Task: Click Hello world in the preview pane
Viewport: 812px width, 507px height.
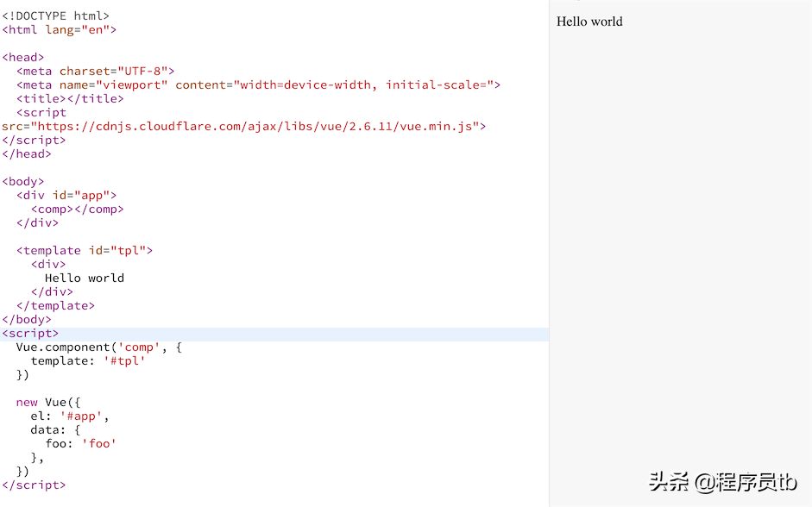Action: click(589, 22)
